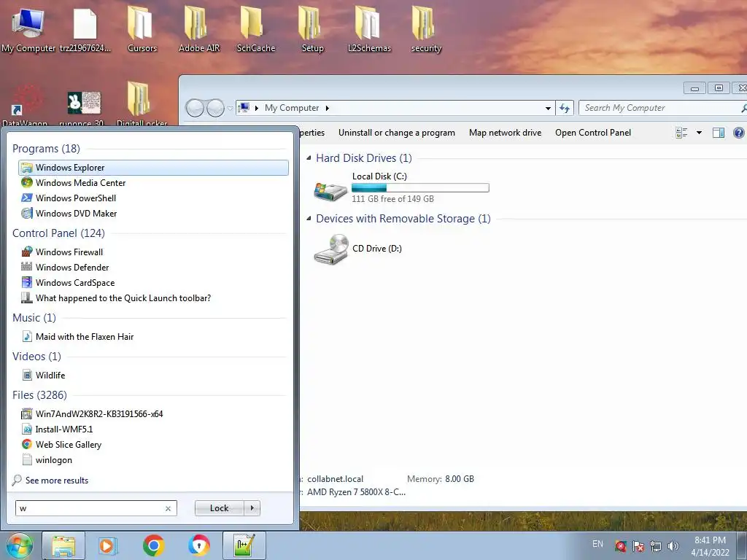Open Web Slice Gallery result
This screenshot has width=747, height=560.
153,444
